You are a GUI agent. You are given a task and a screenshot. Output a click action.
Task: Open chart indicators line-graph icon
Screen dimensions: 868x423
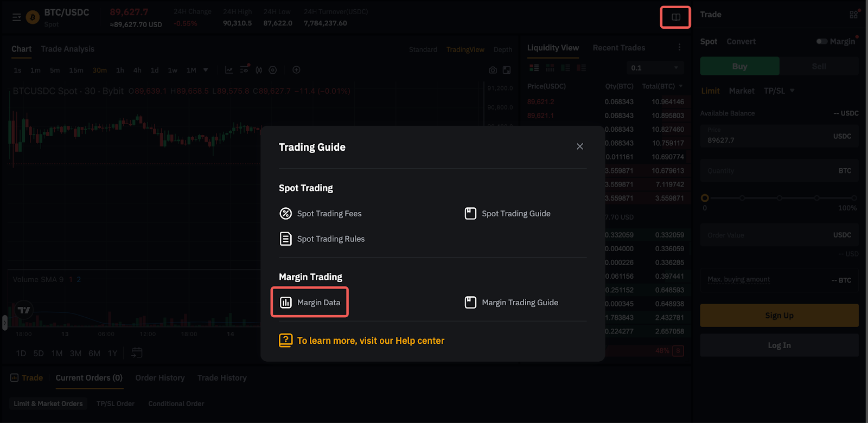pos(229,70)
